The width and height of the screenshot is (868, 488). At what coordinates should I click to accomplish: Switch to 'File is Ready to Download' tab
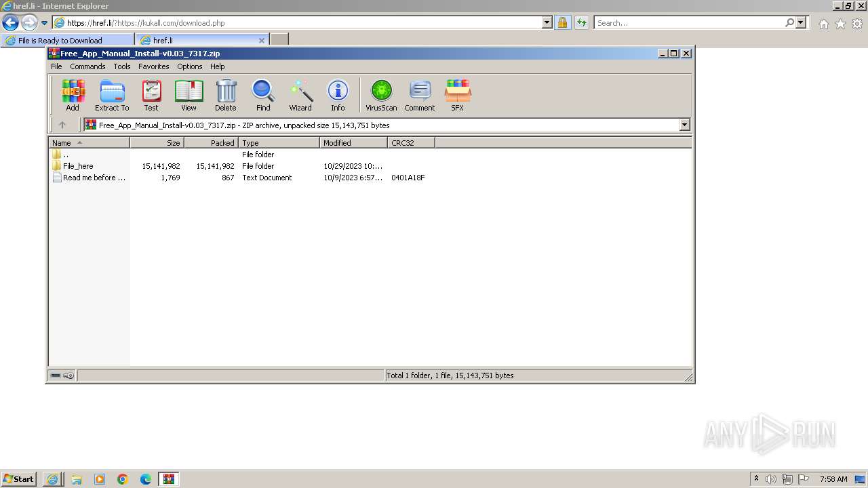click(68, 41)
